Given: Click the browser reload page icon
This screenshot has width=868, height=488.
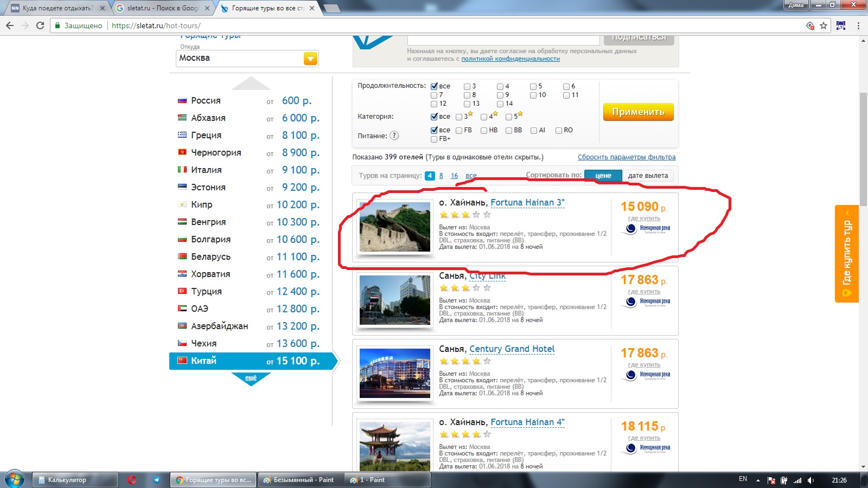Looking at the screenshot, I should (40, 25).
